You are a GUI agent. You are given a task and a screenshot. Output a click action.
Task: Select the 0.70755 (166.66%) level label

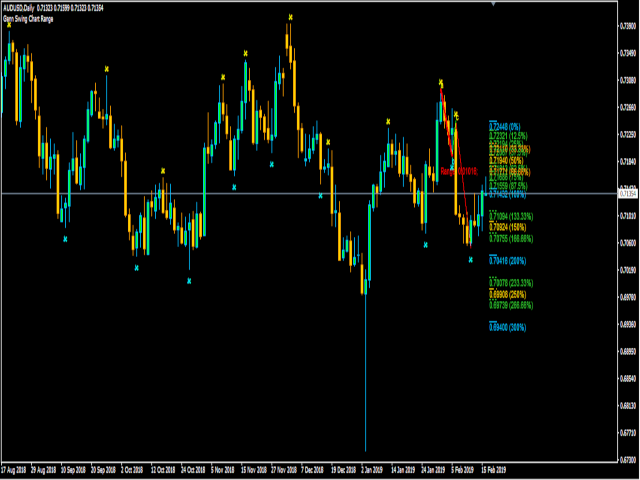(x=511, y=239)
